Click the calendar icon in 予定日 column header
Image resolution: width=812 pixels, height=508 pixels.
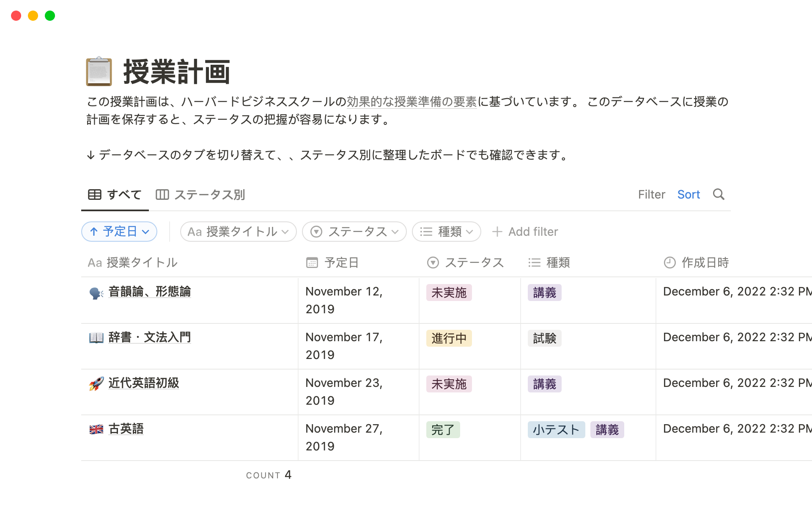[x=312, y=263]
